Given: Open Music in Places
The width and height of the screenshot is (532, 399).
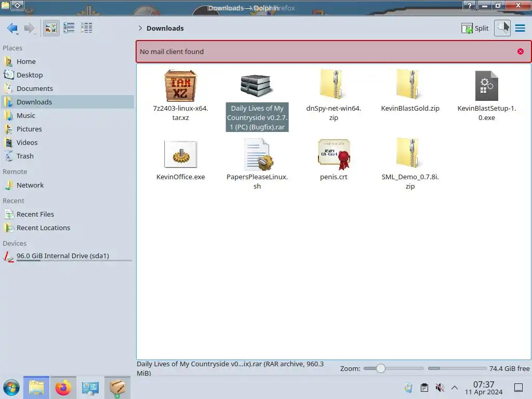Looking at the screenshot, I should [67, 116].
